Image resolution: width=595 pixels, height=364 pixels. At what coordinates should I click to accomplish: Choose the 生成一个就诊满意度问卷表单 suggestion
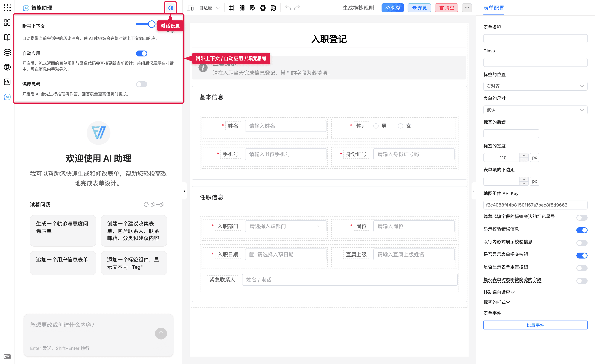pyautogui.click(x=63, y=231)
